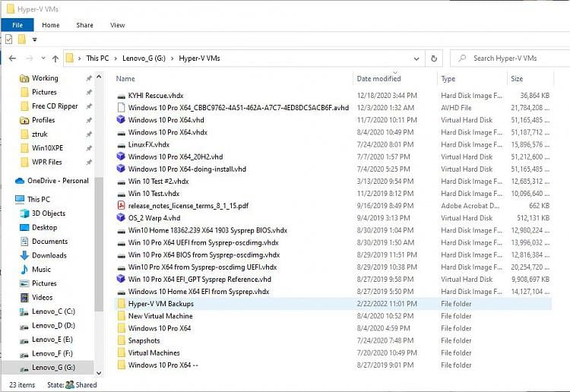This screenshot has width=570, height=392.
Task: Go back with the Back arrow
Action: (12, 58)
